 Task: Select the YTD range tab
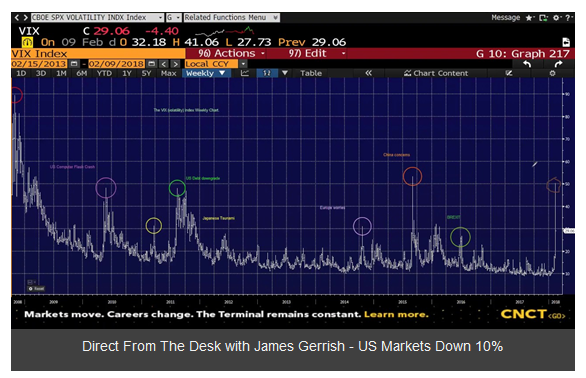click(x=104, y=73)
